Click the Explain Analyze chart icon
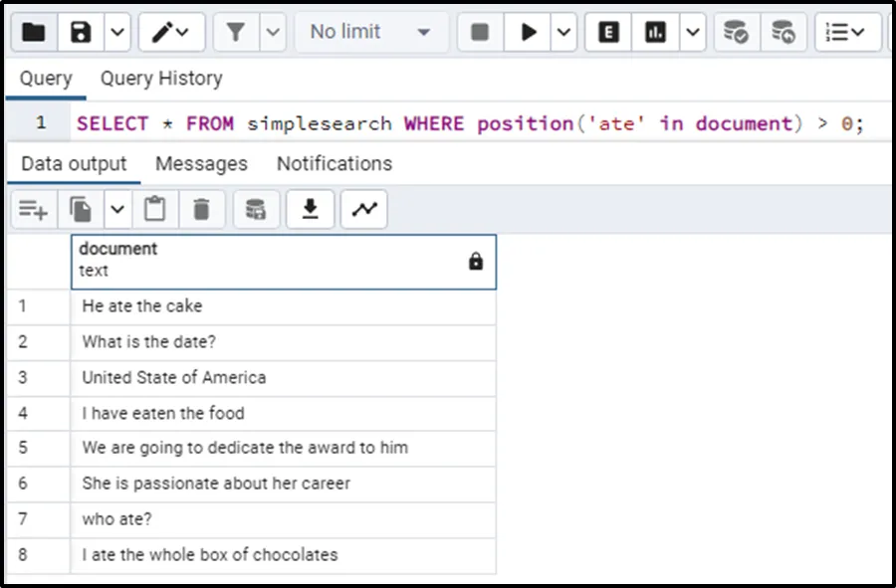Viewport: 896px width, 588px height. pos(655,33)
